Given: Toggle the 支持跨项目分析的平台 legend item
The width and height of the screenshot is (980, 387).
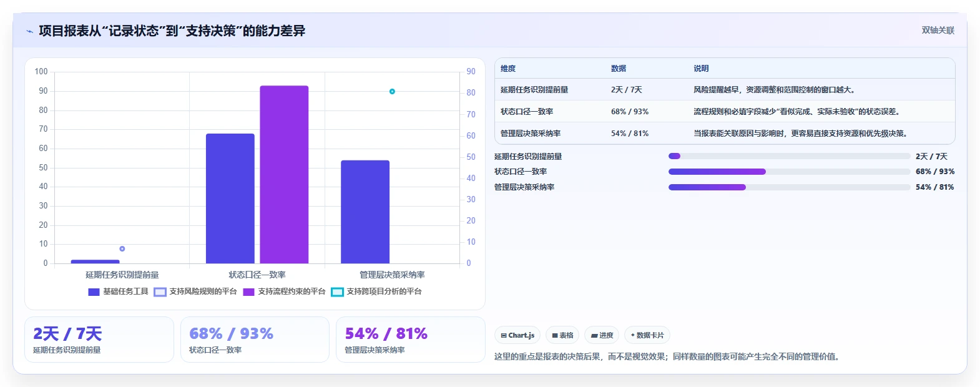Looking at the screenshot, I should (x=376, y=291).
